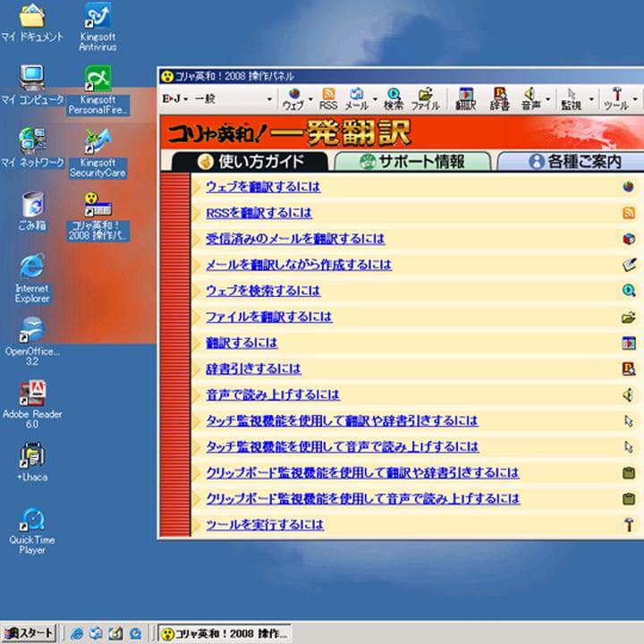Open the クリップボード監視機能を使用して翻訳や辞書引きするには link
644x644 pixels.
coord(362,473)
